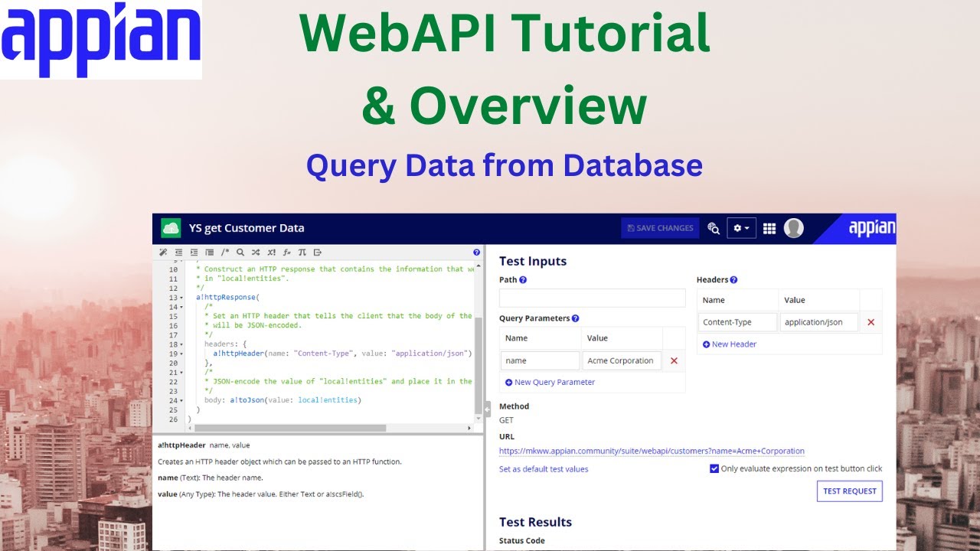The width and height of the screenshot is (980, 551).
Task: Click the 'Test Inputs' heading
Action: 533,261
